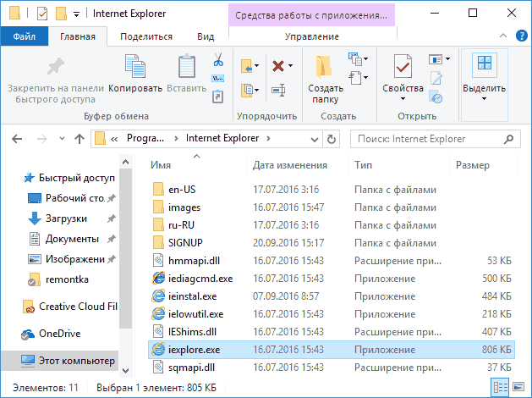Switch to the Управление tab
532x398 pixels.
[312, 36]
